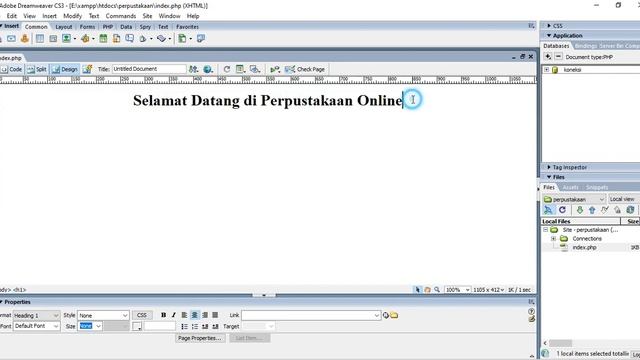Open Format dropdown showing Heading 1

coord(36,316)
